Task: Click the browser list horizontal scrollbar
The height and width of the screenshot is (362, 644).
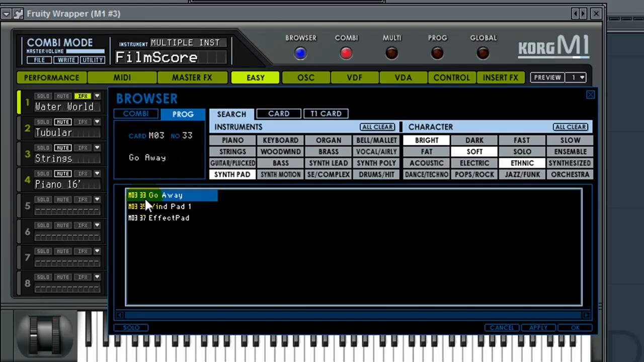Action: tap(353, 315)
